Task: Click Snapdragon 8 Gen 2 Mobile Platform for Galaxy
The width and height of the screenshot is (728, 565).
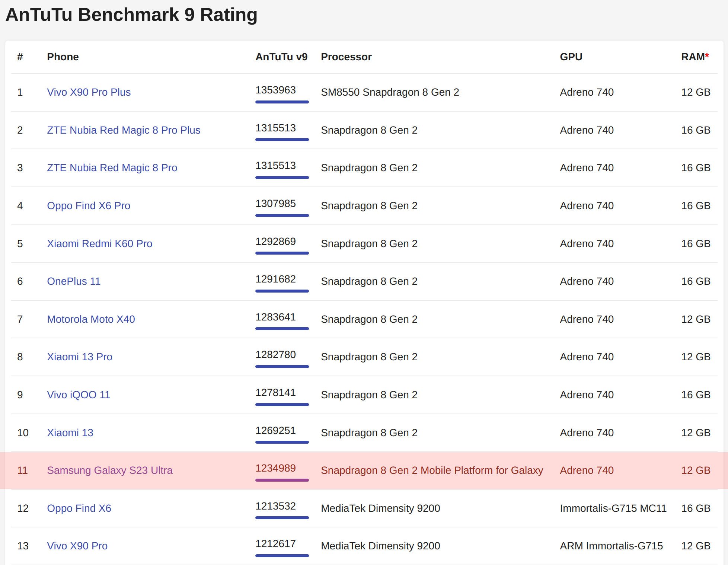Action: 432,470
